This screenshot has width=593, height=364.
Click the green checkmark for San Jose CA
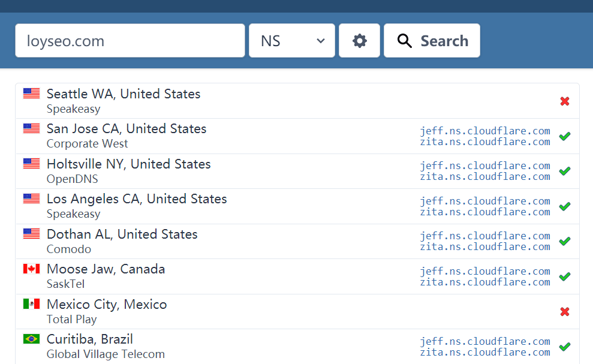point(564,136)
